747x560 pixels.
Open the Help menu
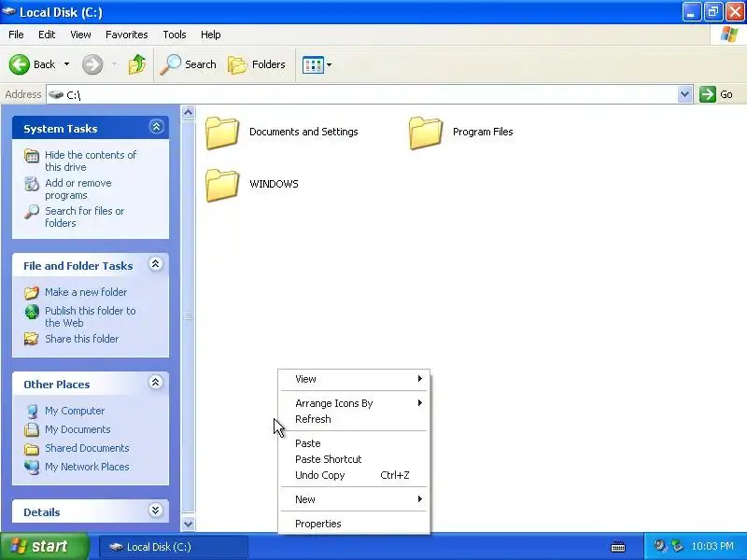tap(211, 35)
